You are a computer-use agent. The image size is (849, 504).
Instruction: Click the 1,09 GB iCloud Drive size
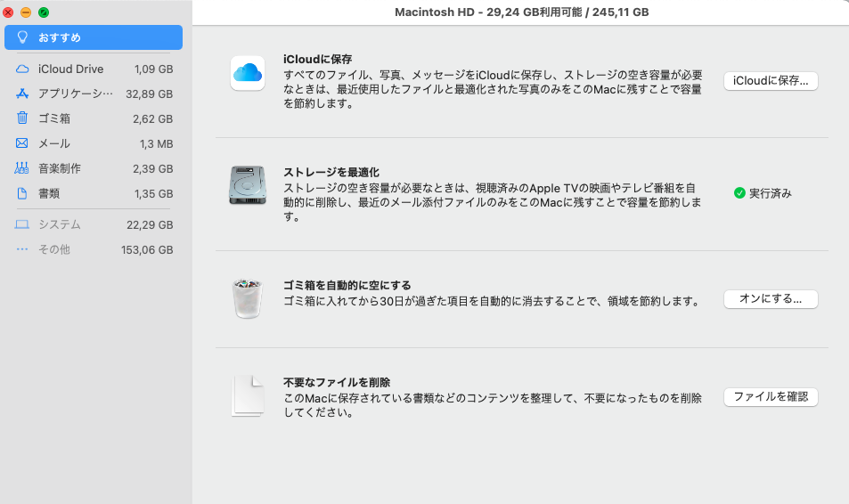pos(154,69)
